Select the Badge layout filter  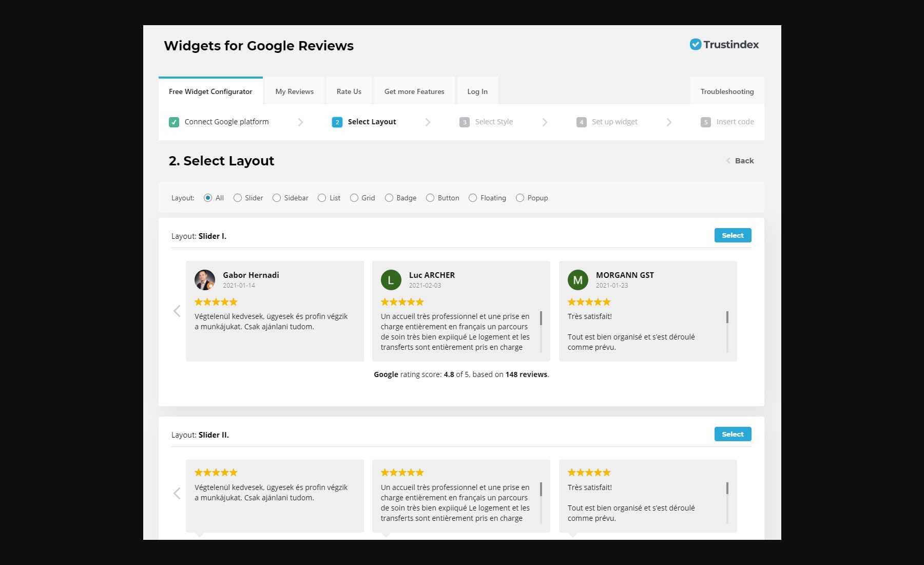[x=389, y=197]
